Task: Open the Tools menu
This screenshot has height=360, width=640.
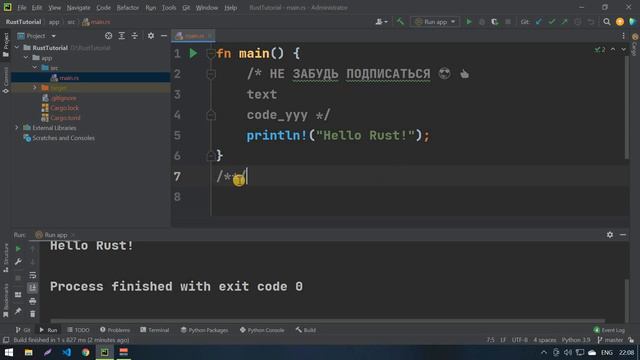Action: (169, 7)
